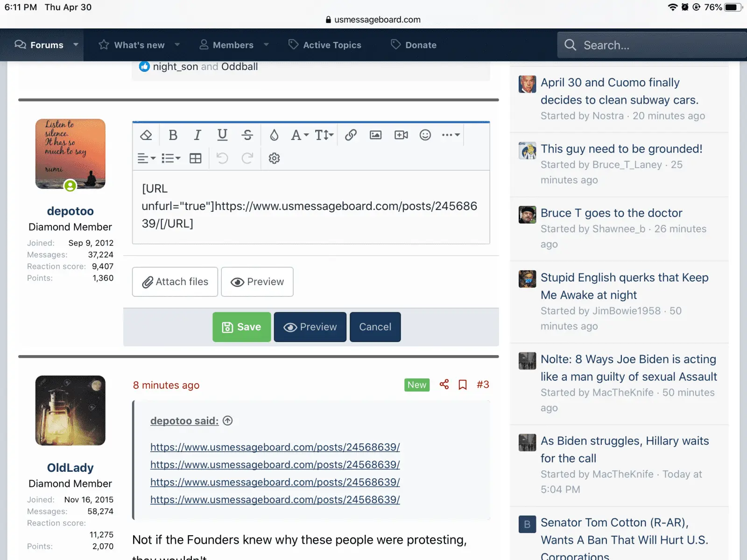Screen dimensions: 747x560
Task: Expand the font size dropdown
Action: tap(324, 135)
